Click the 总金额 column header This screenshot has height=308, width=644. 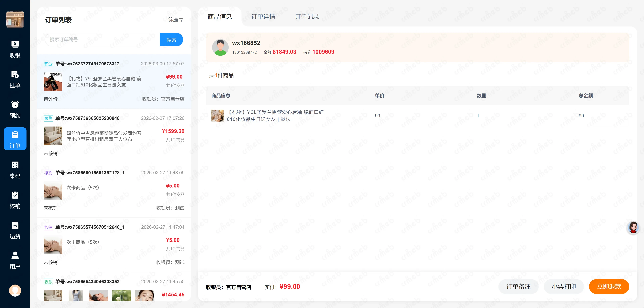coord(585,95)
